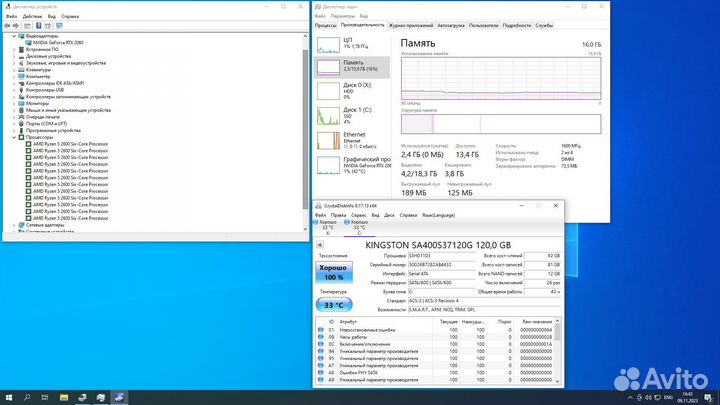Open File Explorer from the taskbar
Viewport: 720px width, 405px height.
[x=64, y=398]
